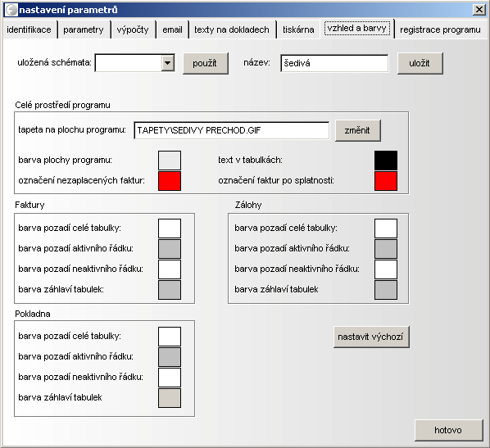This screenshot has width=490, height=448.
Task: Click the název field containing šedivá
Action: (x=334, y=63)
